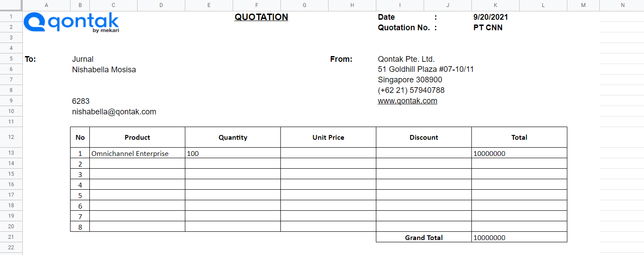
Task: Select the Nishabella Mosisa name cell
Action: point(104,70)
